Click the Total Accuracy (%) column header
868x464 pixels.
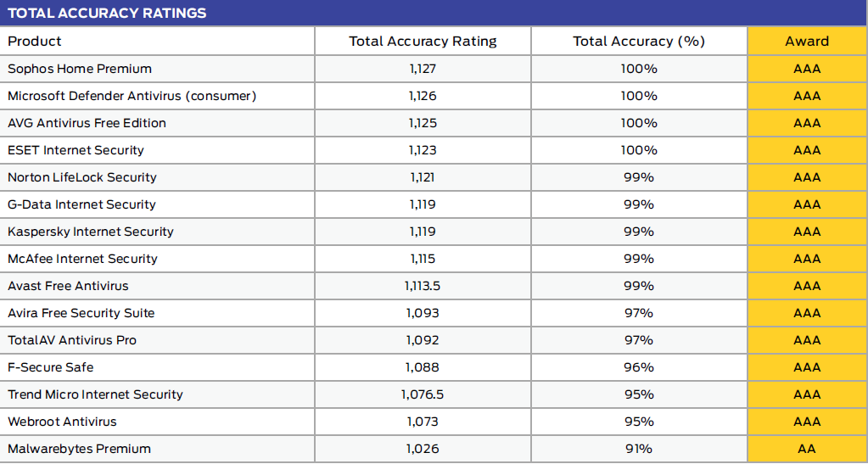tap(639, 41)
